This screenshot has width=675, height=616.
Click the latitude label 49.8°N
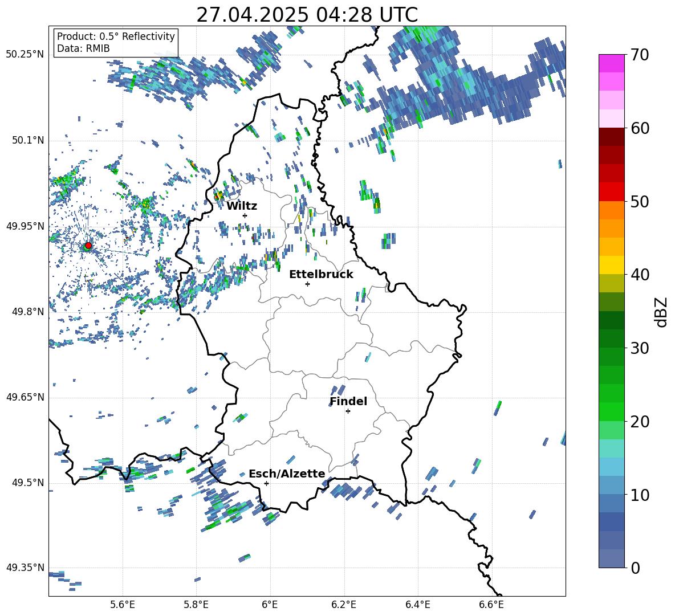click(x=27, y=312)
